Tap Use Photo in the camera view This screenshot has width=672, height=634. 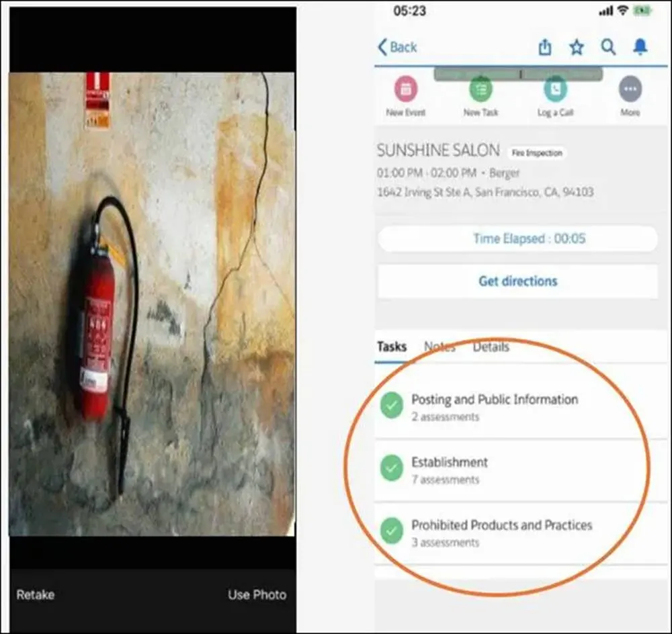(x=257, y=594)
